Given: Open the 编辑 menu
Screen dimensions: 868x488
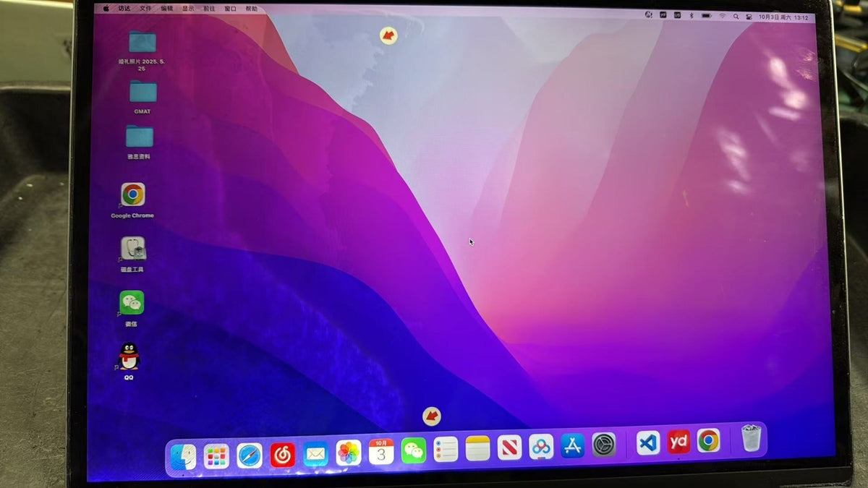Looking at the screenshot, I should click(x=167, y=9).
